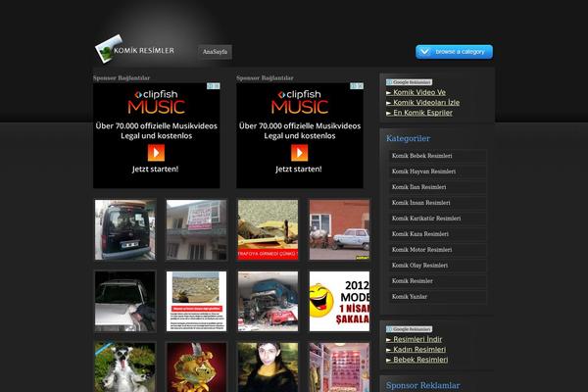Image resolution: width=588 pixels, height=392 pixels.
Task: Select Komik Yazılar category
Action: (x=437, y=296)
